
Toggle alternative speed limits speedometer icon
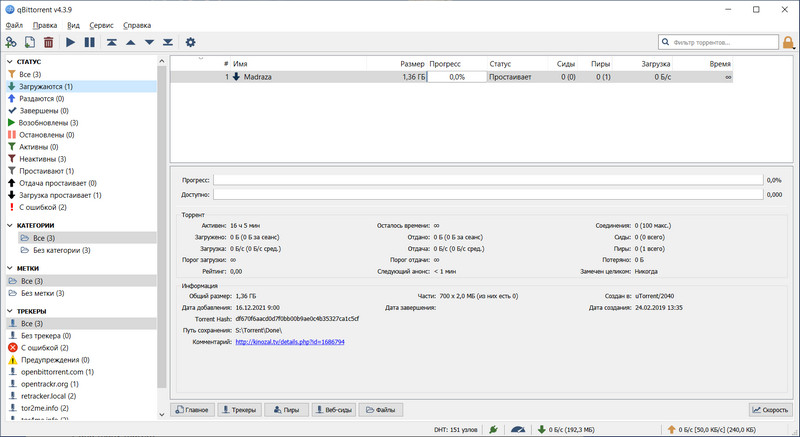517,429
